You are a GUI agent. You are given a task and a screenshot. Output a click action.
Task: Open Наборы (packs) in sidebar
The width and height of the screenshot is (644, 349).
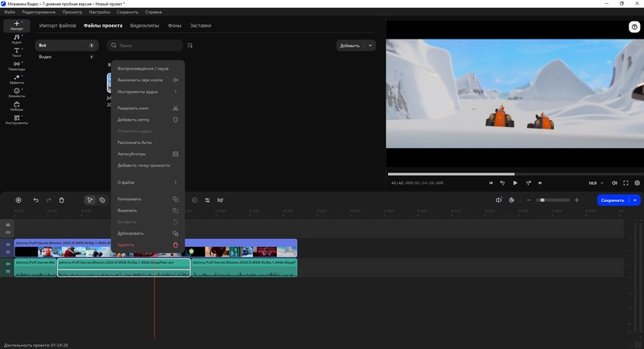tap(17, 106)
